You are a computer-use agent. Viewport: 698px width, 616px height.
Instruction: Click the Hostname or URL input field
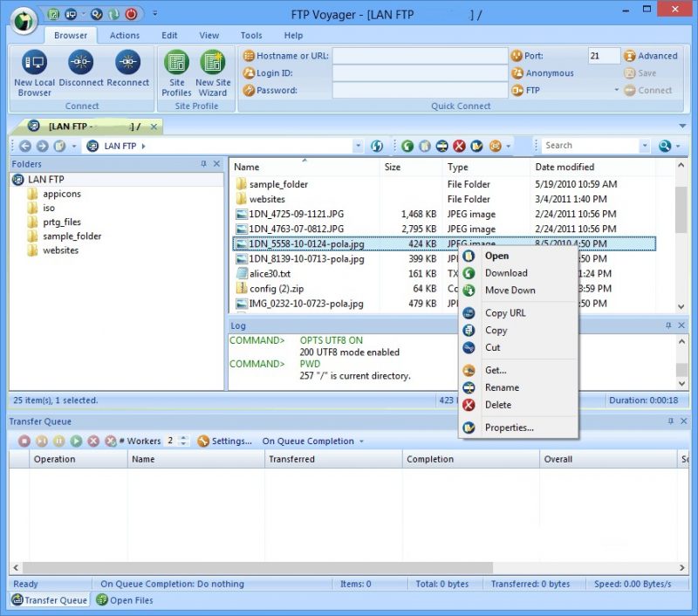point(420,56)
